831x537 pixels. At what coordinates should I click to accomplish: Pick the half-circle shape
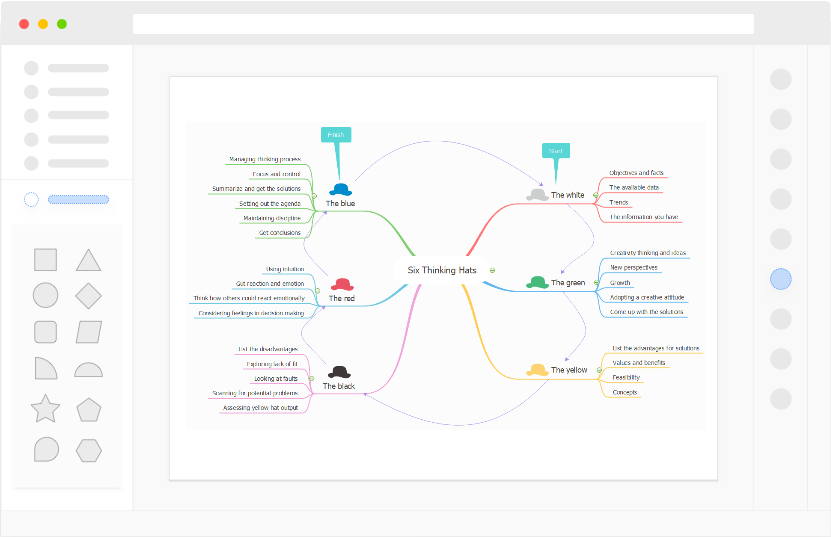[88, 369]
